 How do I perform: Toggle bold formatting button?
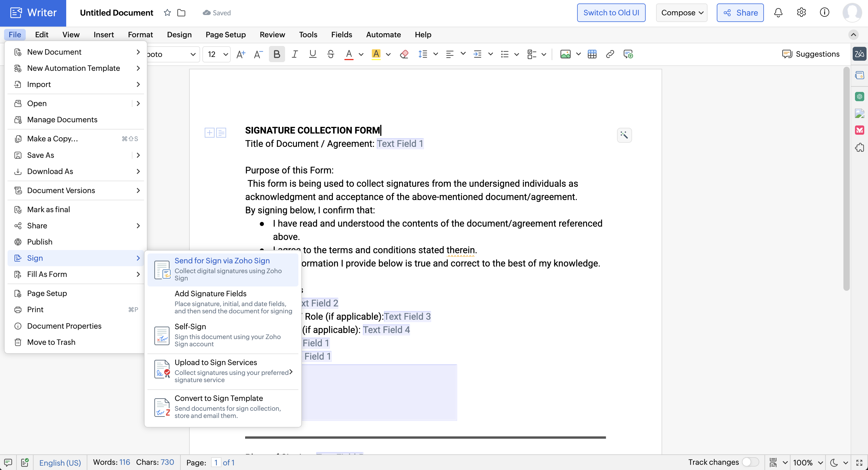click(x=277, y=54)
